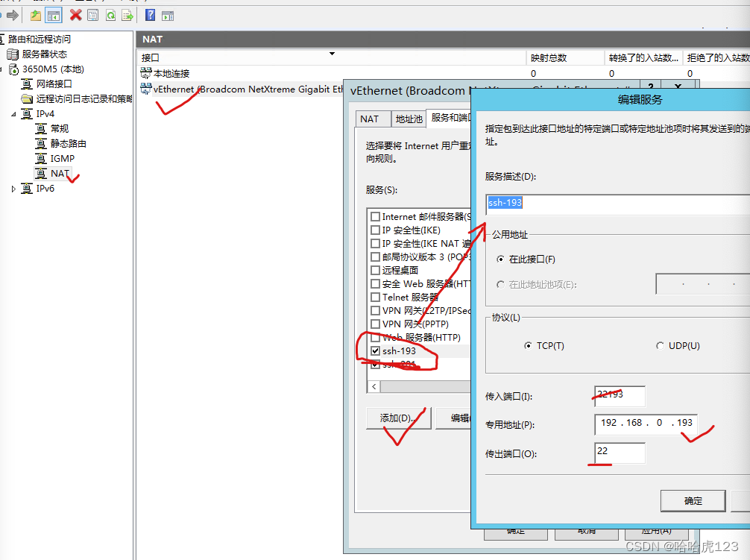Select the 静态路由 tree item
Screen dimensions: 750x560
pyautogui.click(x=68, y=143)
